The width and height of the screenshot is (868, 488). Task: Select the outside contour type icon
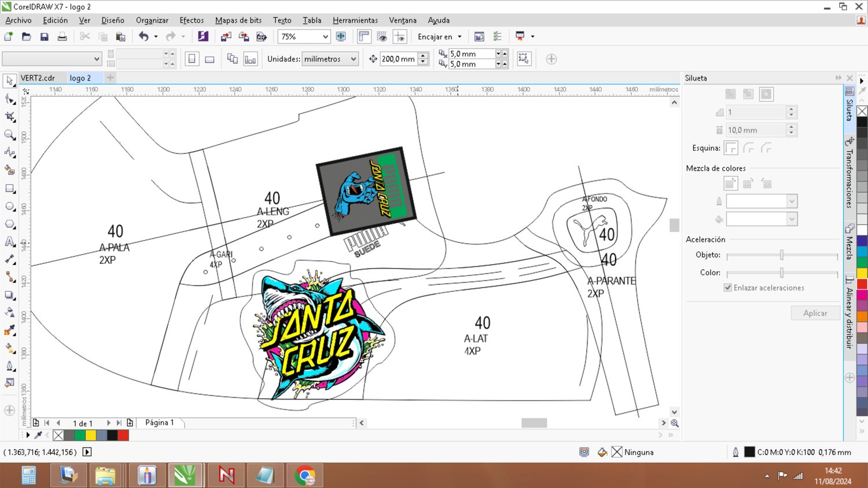point(766,94)
